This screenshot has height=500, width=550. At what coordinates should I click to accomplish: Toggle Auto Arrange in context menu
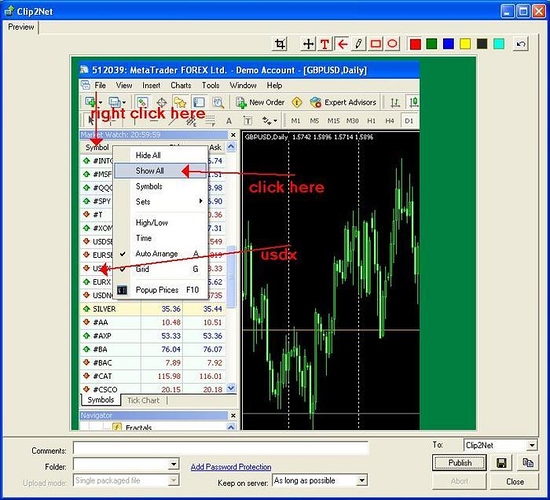161,254
